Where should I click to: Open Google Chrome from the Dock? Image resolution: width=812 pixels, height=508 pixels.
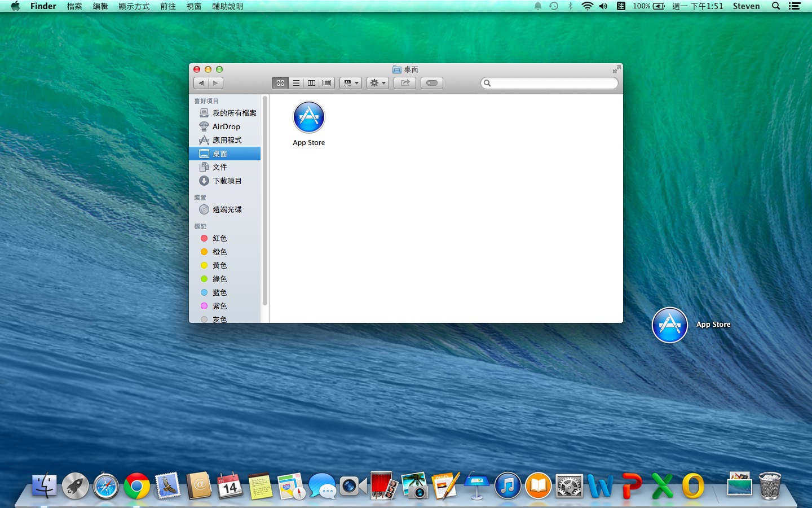point(137,486)
